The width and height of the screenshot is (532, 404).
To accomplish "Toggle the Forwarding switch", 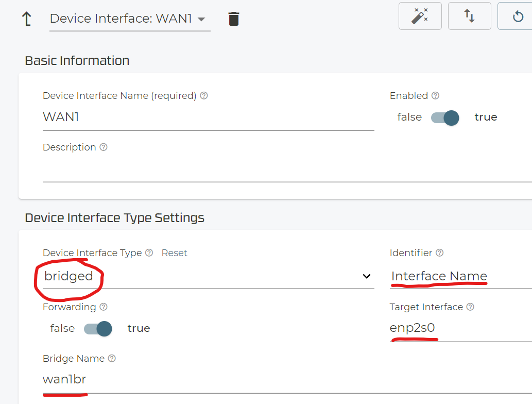I will click(x=98, y=329).
